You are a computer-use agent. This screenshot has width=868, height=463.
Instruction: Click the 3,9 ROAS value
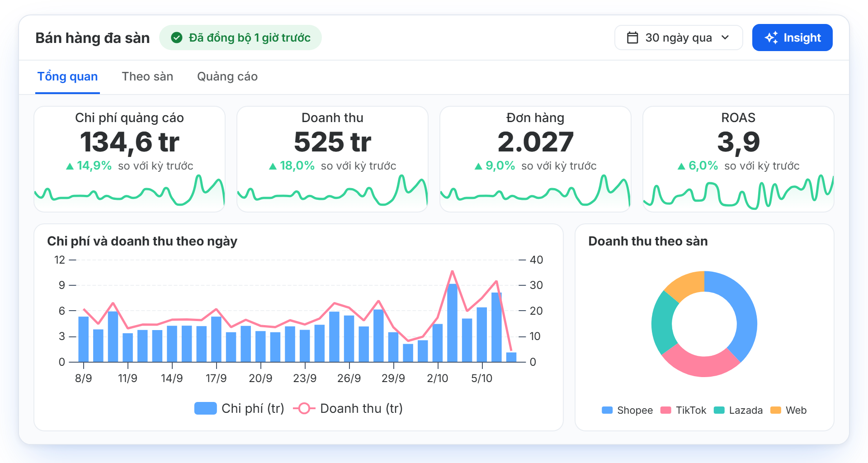click(x=738, y=142)
